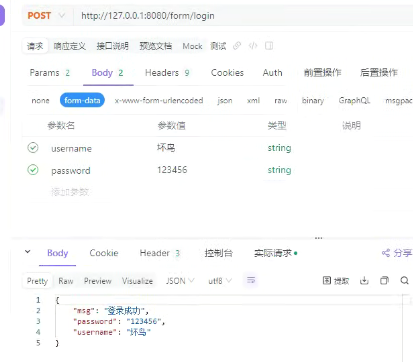Open the response Header tab

coord(160,253)
